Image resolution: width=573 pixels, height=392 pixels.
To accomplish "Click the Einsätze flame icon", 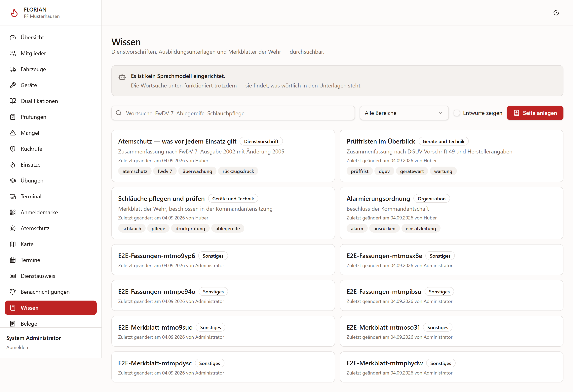I will pos(13,165).
